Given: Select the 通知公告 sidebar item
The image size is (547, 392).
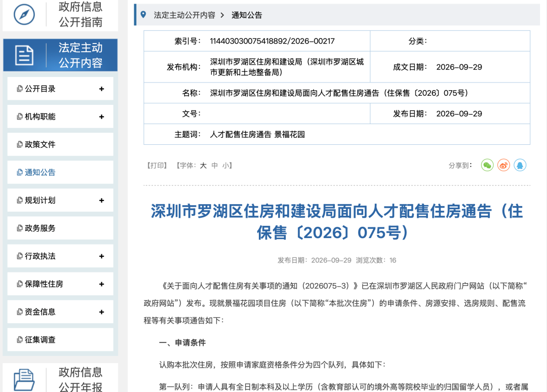Looking at the screenshot, I should [60, 172].
